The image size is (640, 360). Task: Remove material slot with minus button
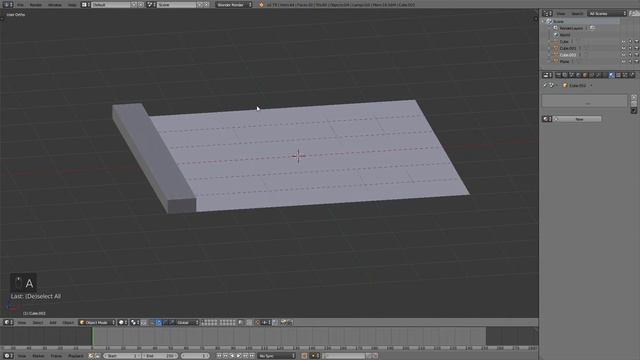pyautogui.click(x=634, y=104)
